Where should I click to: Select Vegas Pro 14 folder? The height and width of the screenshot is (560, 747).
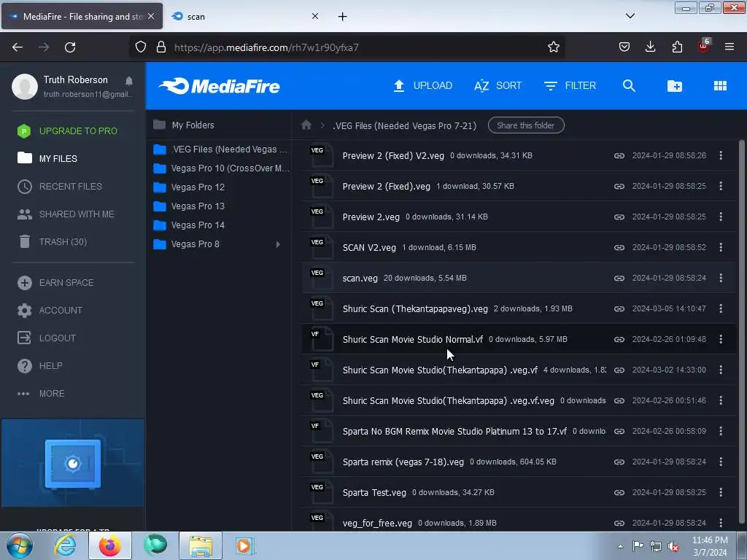tap(189, 225)
